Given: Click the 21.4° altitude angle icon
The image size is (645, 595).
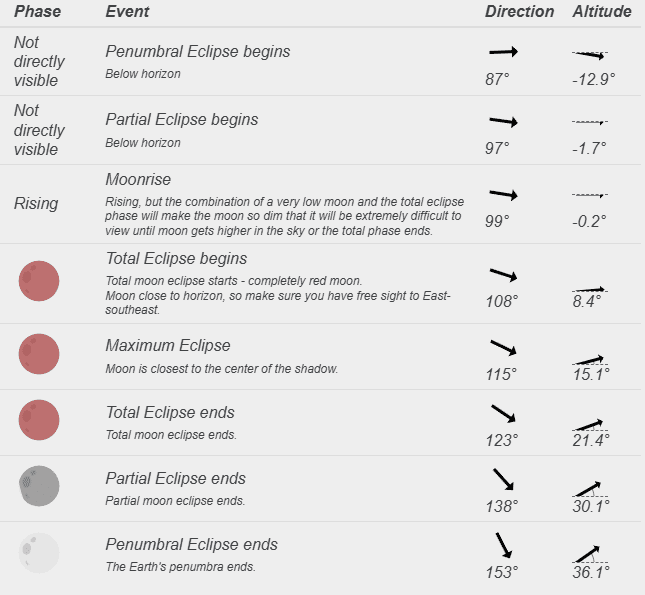Looking at the screenshot, I should pos(589,424).
